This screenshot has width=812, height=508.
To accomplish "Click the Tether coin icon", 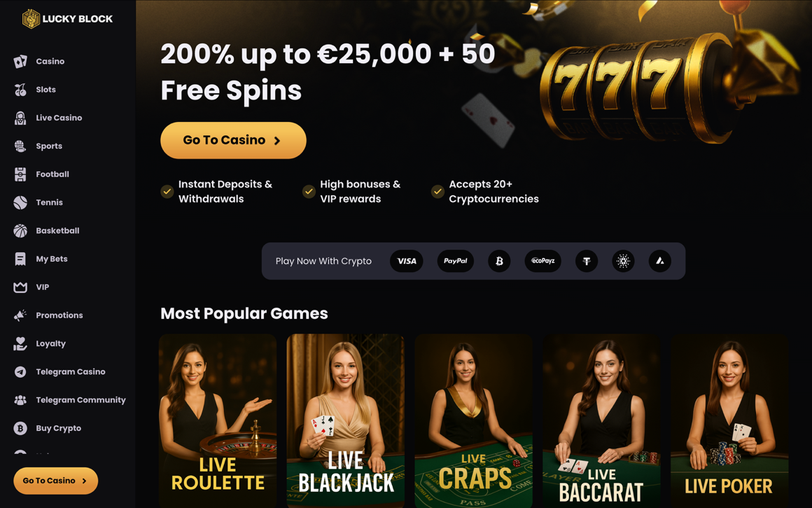I will coord(587,261).
